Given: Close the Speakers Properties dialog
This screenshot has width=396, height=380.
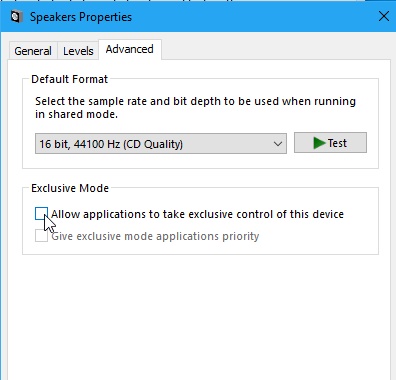Looking at the screenshot, I should coord(384,16).
